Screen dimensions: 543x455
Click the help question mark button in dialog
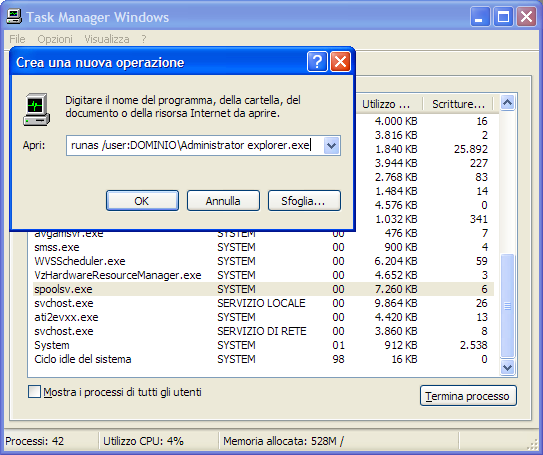coord(317,62)
